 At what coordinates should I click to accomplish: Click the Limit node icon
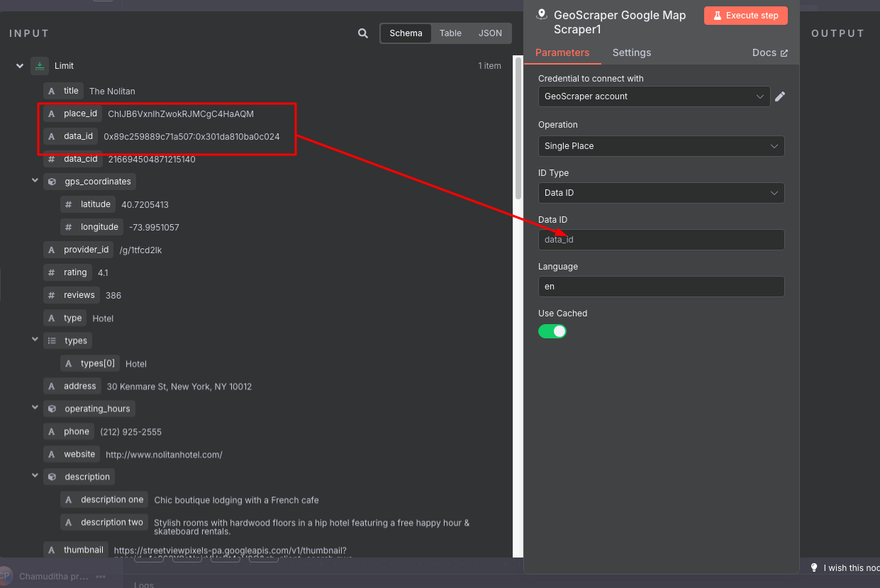[40, 66]
